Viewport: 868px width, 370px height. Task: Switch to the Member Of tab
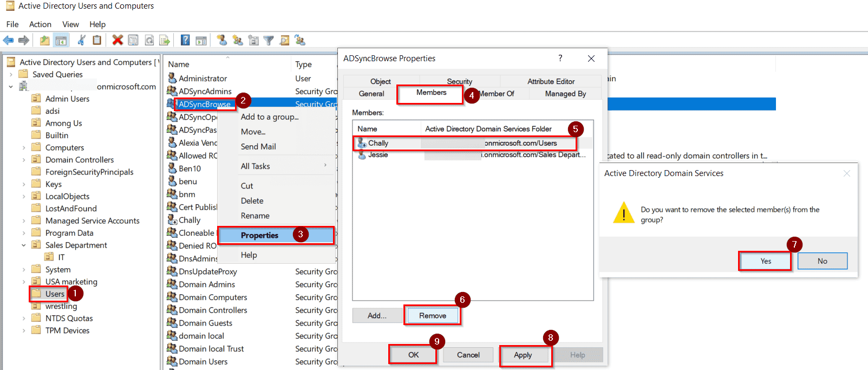[496, 94]
